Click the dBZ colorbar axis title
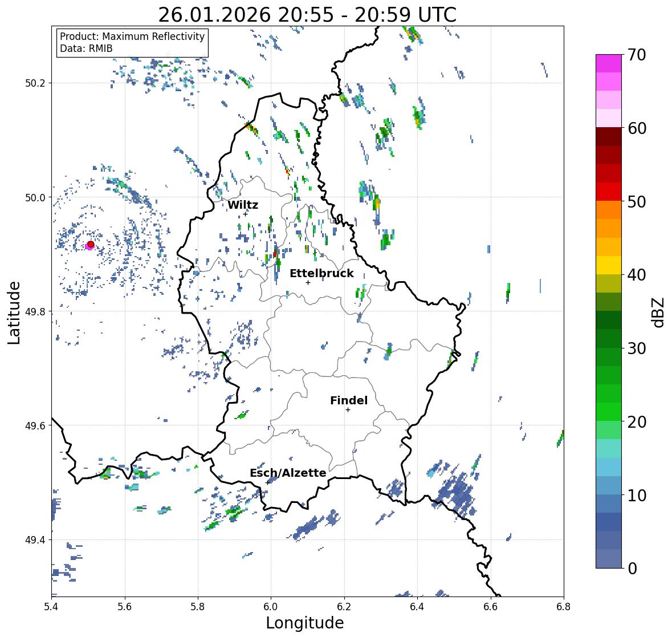Viewport: 672px width, 637px height. [x=659, y=313]
